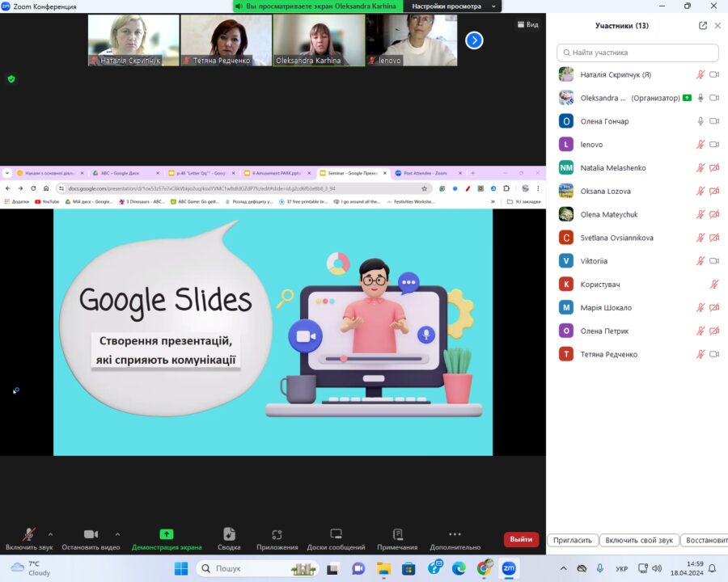Toggle camera icon for Наталія Скрипчук (Я)
This screenshot has width=728, height=582.
click(x=714, y=74)
